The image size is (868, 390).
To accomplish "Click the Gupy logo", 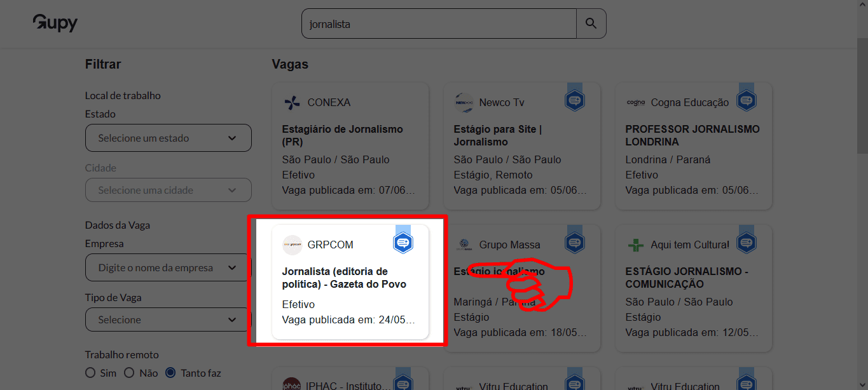I will [x=55, y=23].
